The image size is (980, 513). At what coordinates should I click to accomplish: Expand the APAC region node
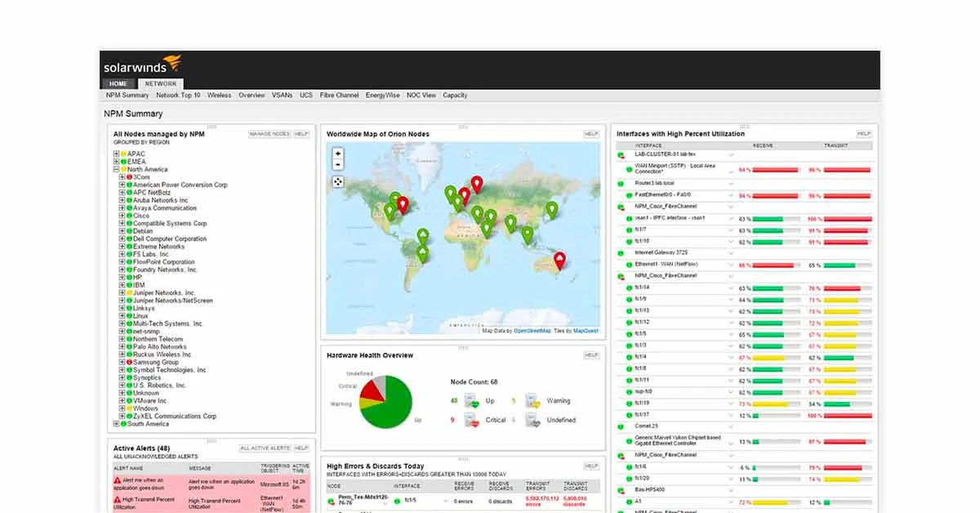click(x=115, y=154)
